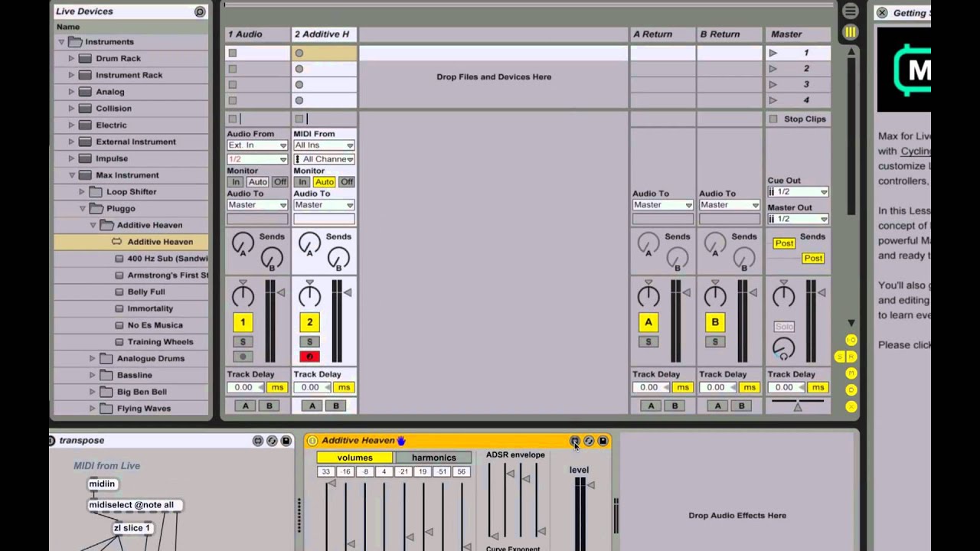Click the Master crossfader slider

pos(798,406)
